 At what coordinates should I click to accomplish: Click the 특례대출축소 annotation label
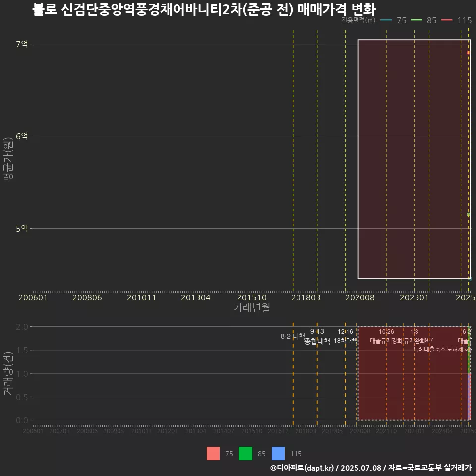click(429, 349)
